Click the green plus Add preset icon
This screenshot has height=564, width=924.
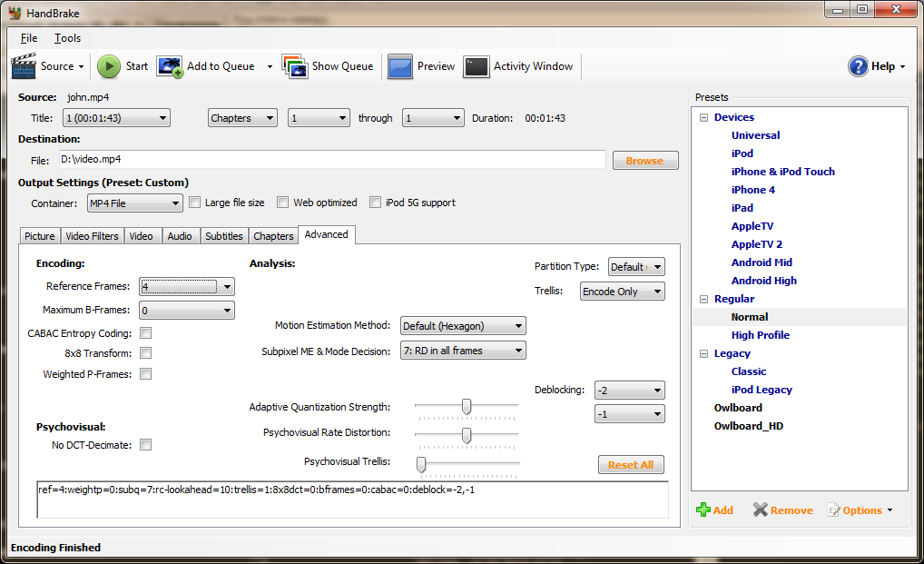[703, 510]
